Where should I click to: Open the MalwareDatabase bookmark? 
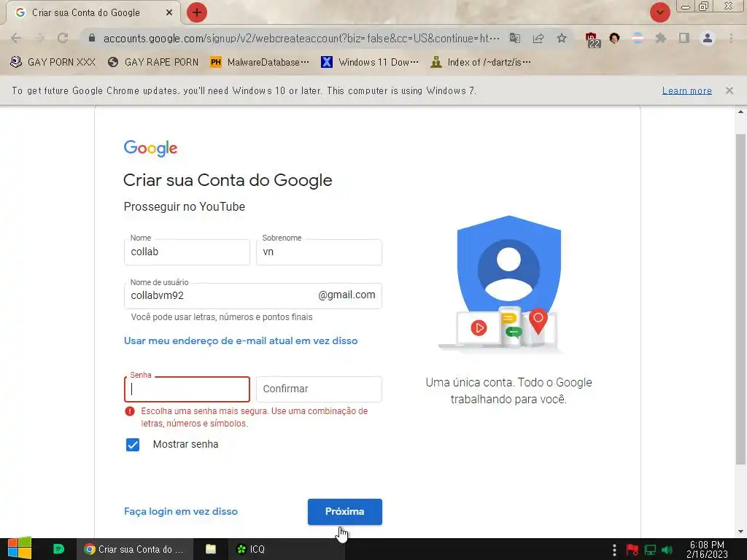point(260,62)
